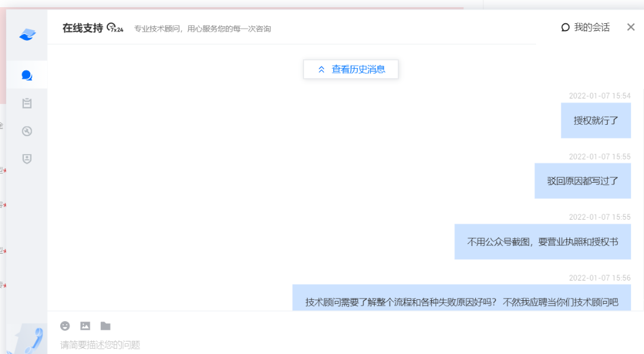This screenshot has width=644, height=354.
Task: Attach a picture using the image icon
Action: [85, 326]
